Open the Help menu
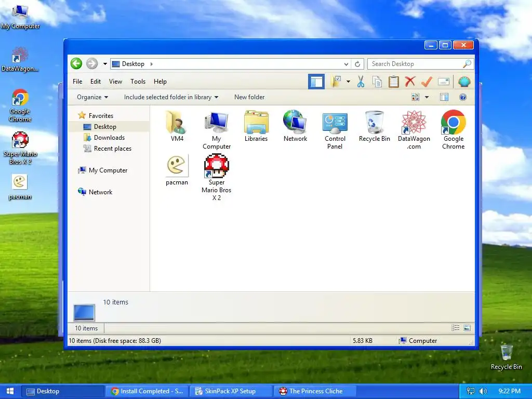Screen dimensions: 532x399 [160, 82]
